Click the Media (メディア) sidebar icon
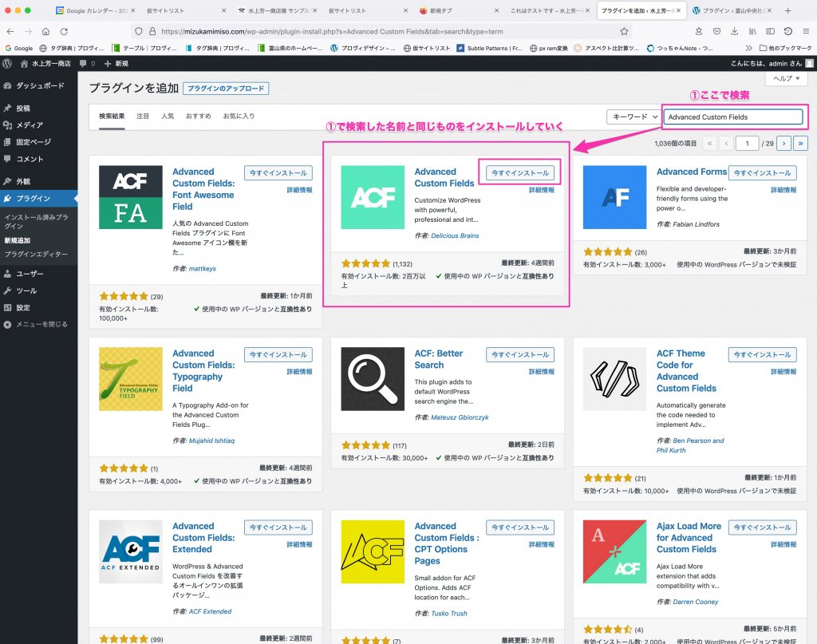 pyautogui.click(x=8, y=125)
